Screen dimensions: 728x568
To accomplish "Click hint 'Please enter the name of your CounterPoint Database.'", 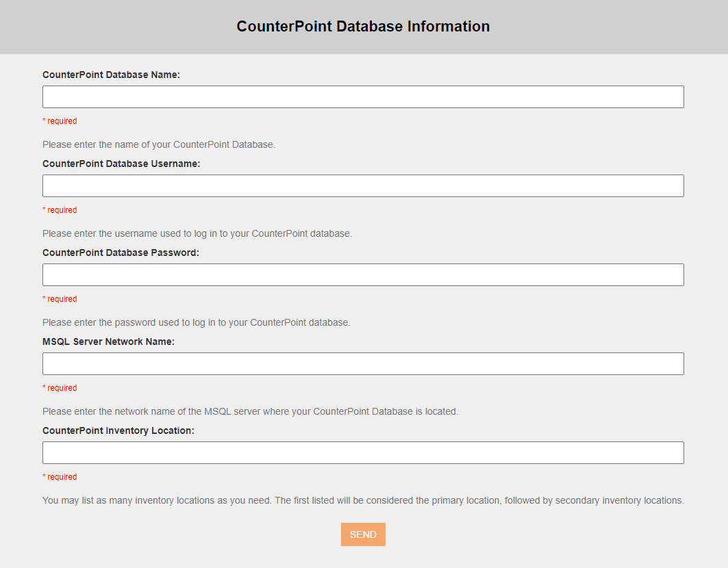I will 159,145.
